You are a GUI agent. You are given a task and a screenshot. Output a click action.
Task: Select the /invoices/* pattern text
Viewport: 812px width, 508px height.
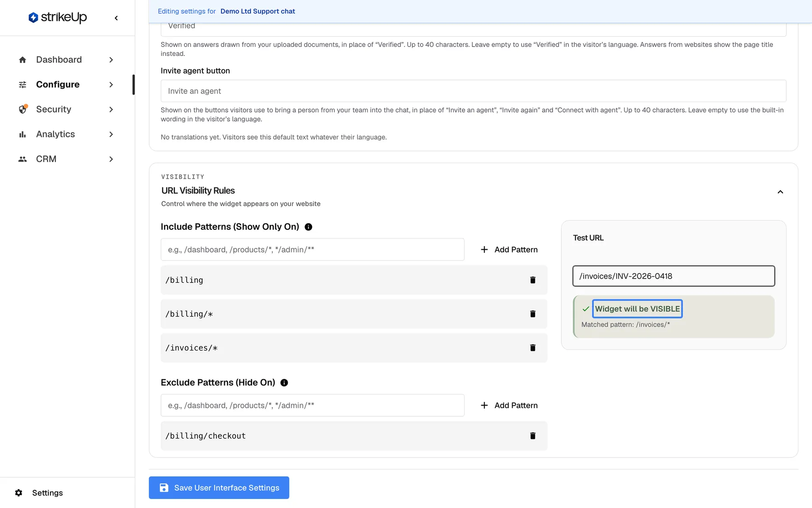[x=191, y=348]
